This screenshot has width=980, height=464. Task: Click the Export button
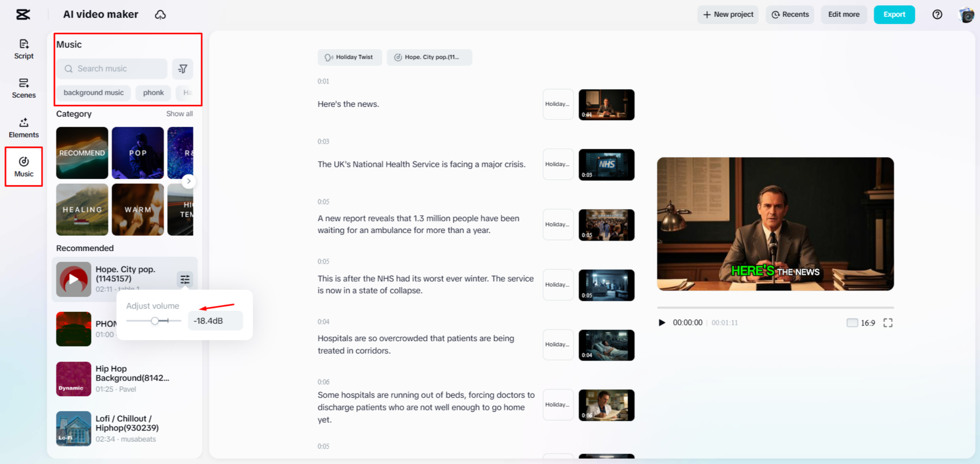coord(894,15)
